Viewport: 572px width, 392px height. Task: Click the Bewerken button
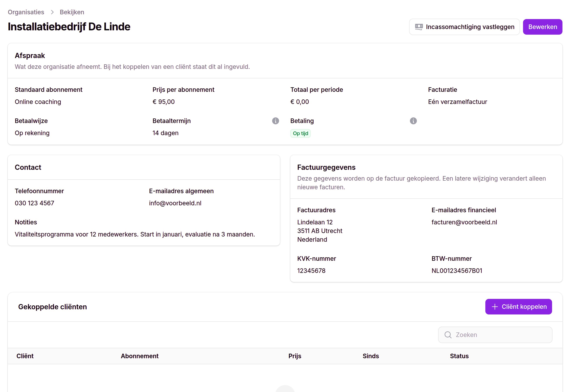pos(543,27)
